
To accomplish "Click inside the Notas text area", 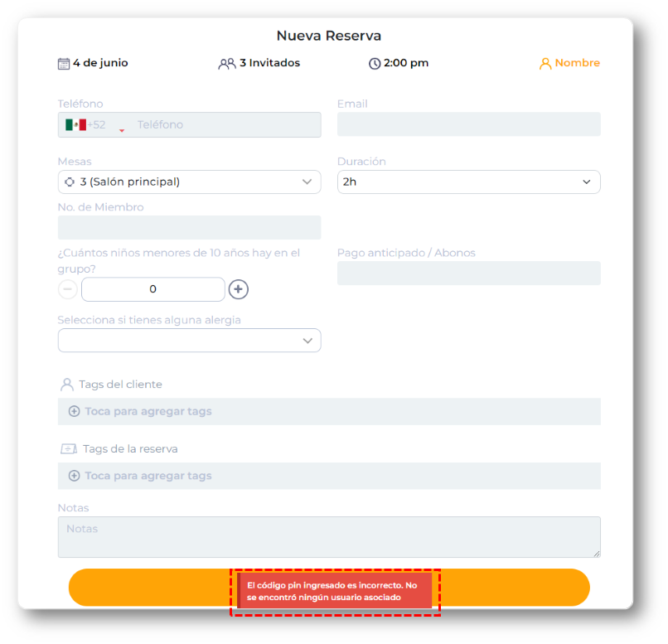I will click(x=329, y=537).
